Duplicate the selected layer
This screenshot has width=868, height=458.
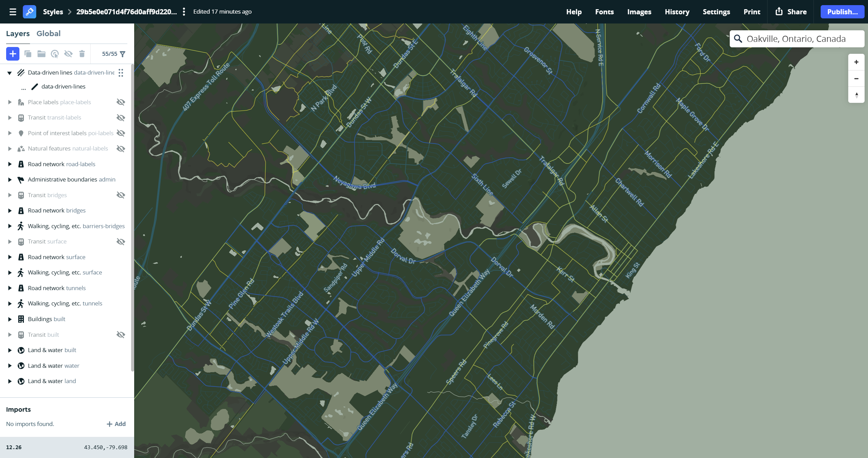point(28,54)
